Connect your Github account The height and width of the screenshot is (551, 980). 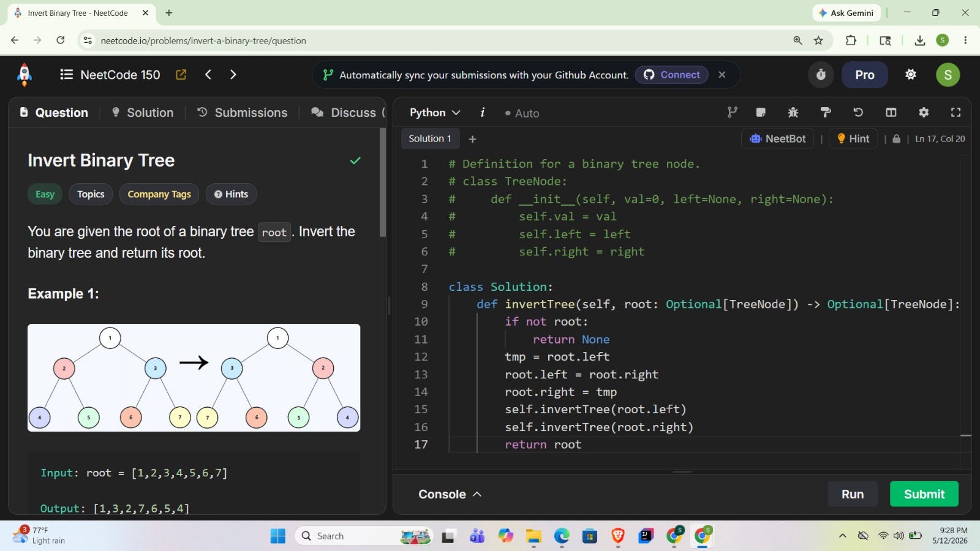coord(671,75)
